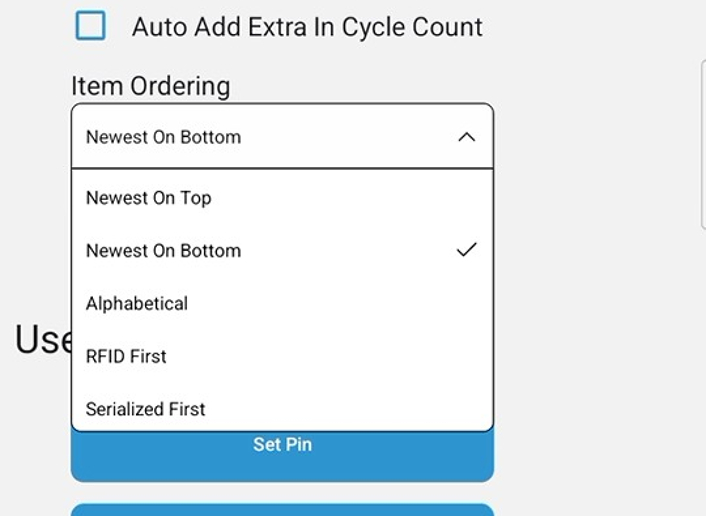
Task: Choose the checked Newest On Bottom option
Action: 163,251
